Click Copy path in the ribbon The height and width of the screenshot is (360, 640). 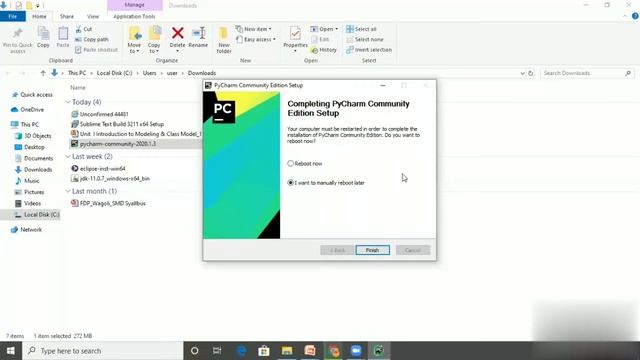(x=92, y=39)
